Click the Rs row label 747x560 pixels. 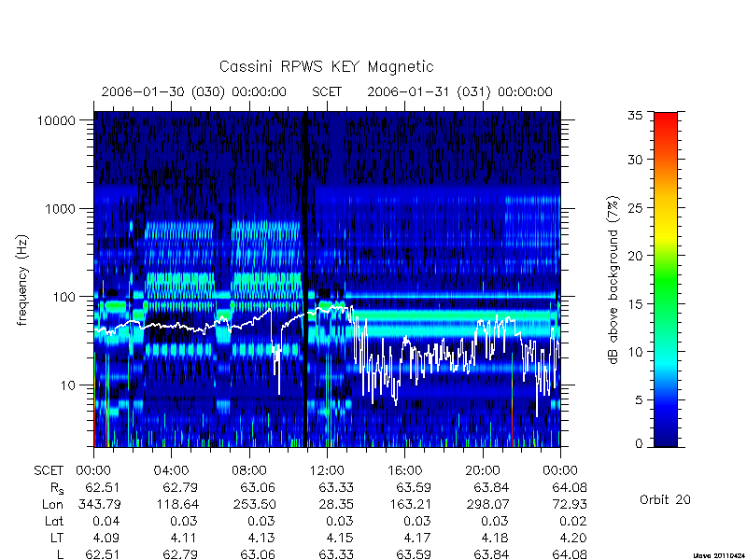57,488
